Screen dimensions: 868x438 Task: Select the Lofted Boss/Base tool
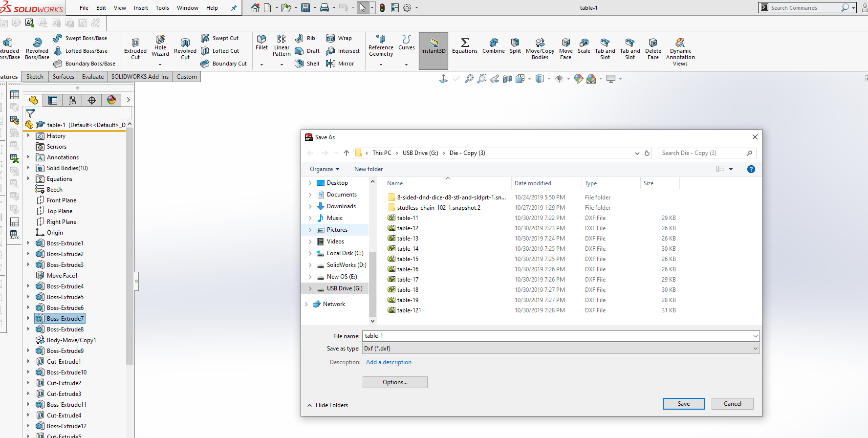[x=80, y=51]
